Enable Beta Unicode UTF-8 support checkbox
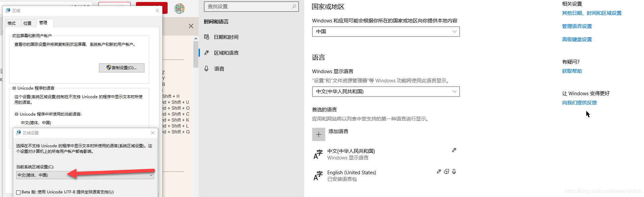644x197 pixels. tap(18, 192)
